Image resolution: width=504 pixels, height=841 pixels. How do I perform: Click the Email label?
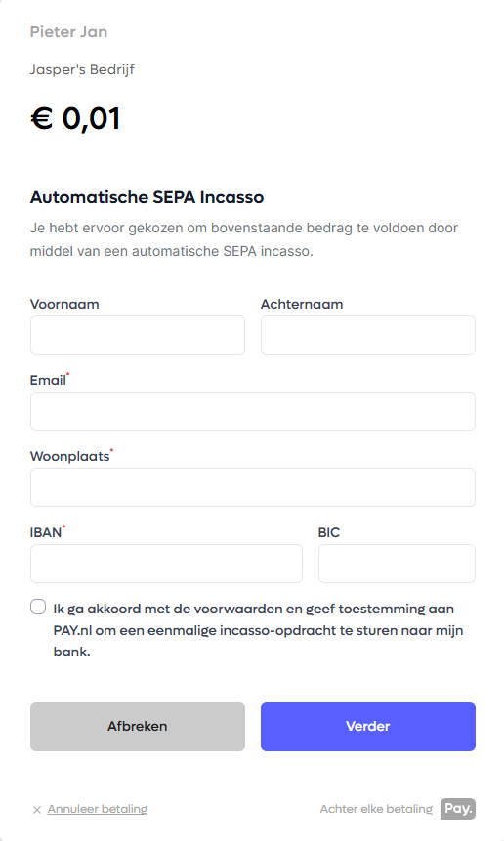(48, 380)
